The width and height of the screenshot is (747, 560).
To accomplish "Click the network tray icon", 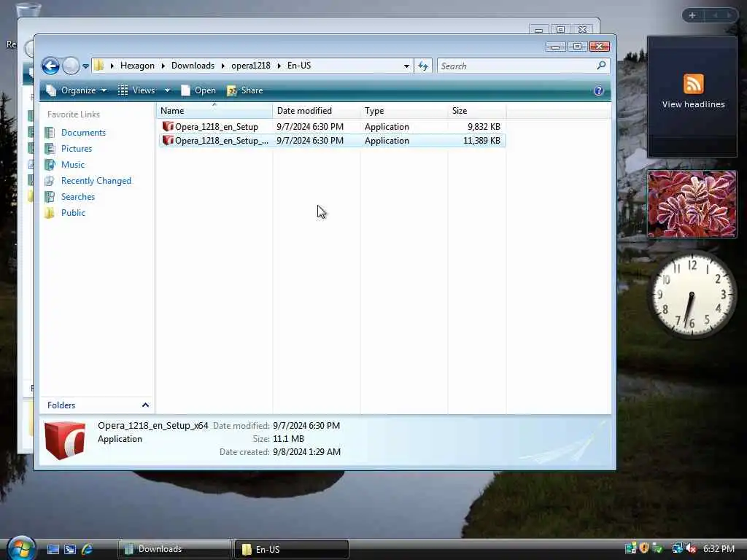I will 677,548.
